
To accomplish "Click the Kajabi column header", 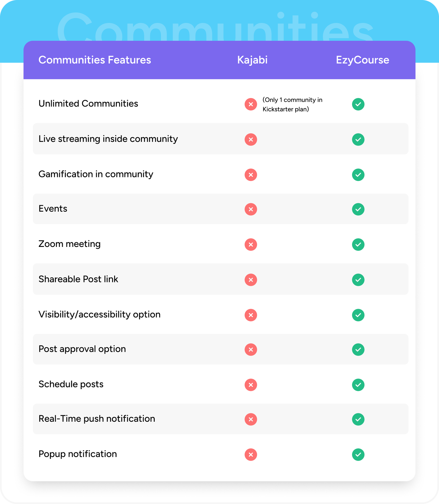I will tap(252, 60).
